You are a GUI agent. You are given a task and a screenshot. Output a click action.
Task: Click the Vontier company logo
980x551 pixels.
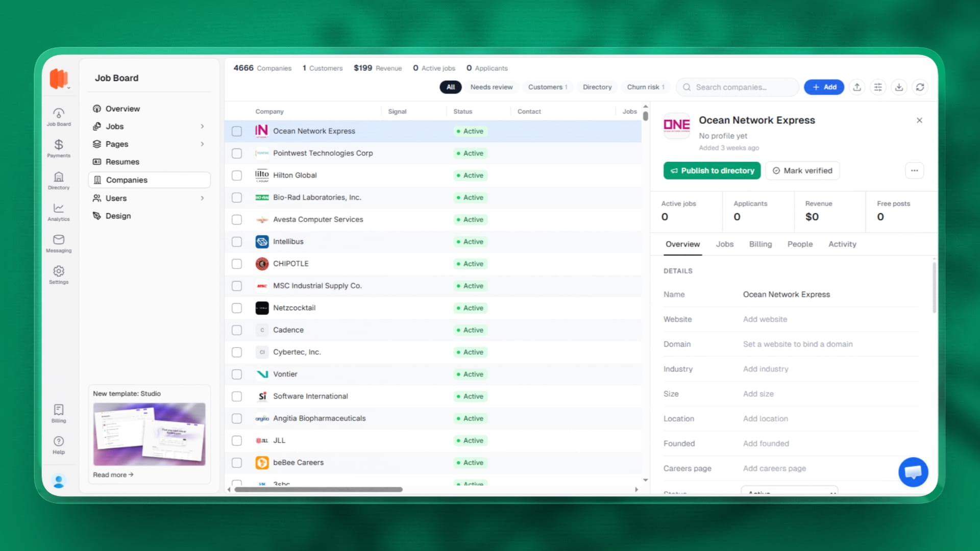pos(262,374)
